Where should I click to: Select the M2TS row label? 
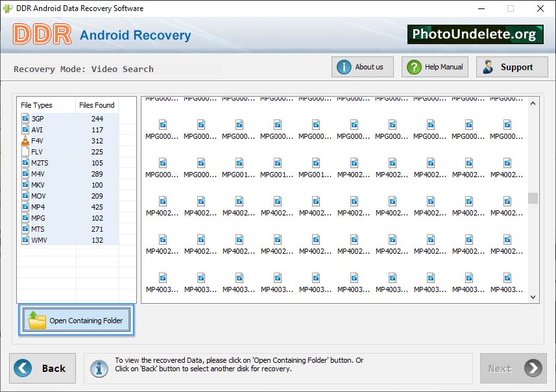(x=40, y=162)
